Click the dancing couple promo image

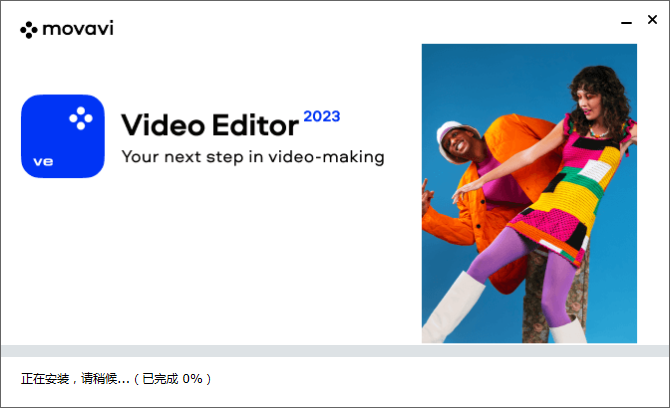(529, 193)
